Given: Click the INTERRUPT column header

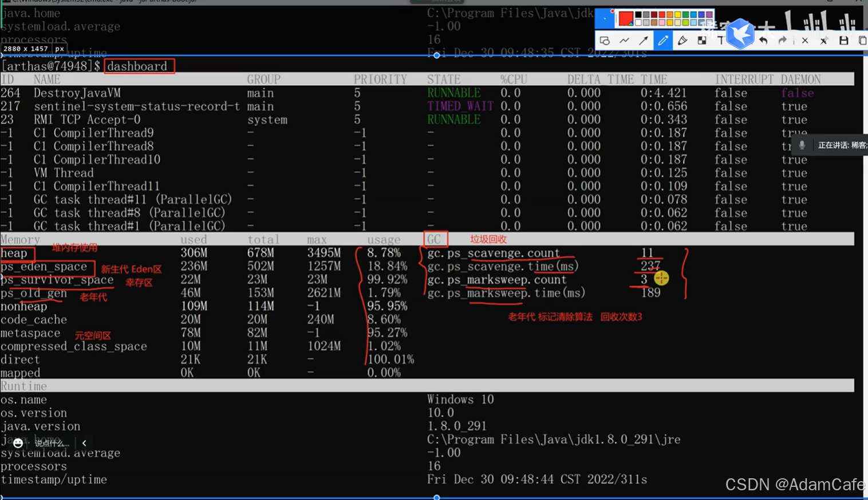Looking at the screenshot, I should [744, 80].
